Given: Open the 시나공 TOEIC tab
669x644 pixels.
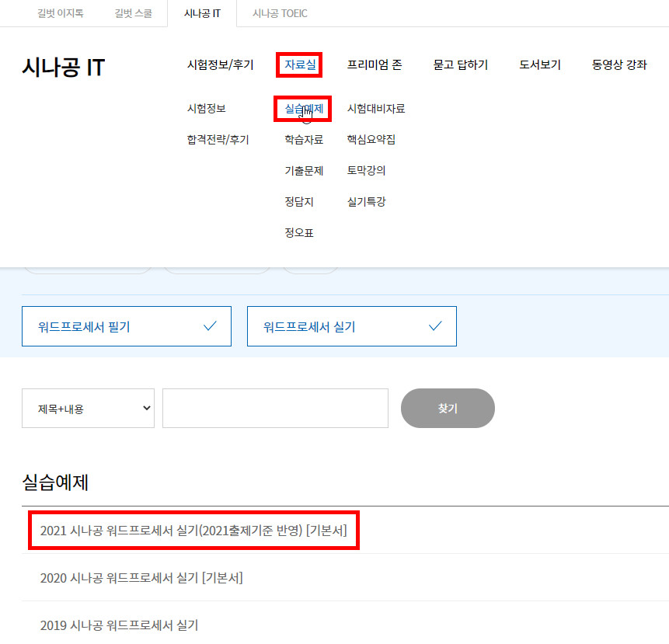Looking at the screenshot, I should click(x=280, y=13).
